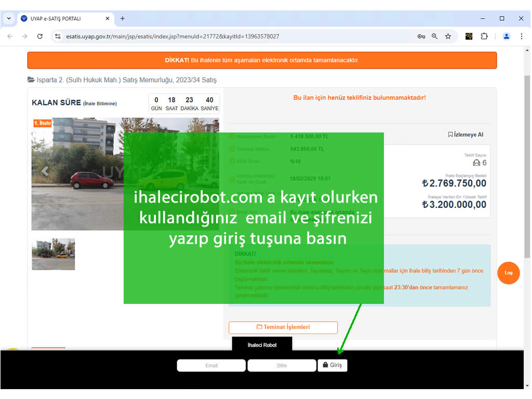
Task: Click the scrollbar up arrow
Action: 527,50
